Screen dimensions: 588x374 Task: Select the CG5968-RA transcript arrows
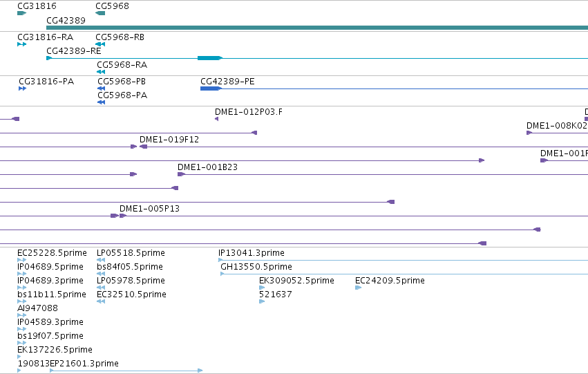(101, 72)
